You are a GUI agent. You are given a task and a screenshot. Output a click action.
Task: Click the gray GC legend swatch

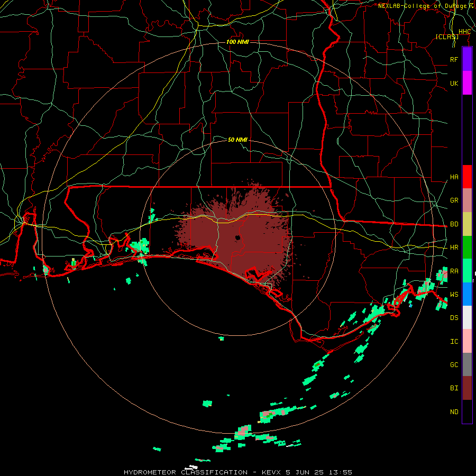coord(467,364)
